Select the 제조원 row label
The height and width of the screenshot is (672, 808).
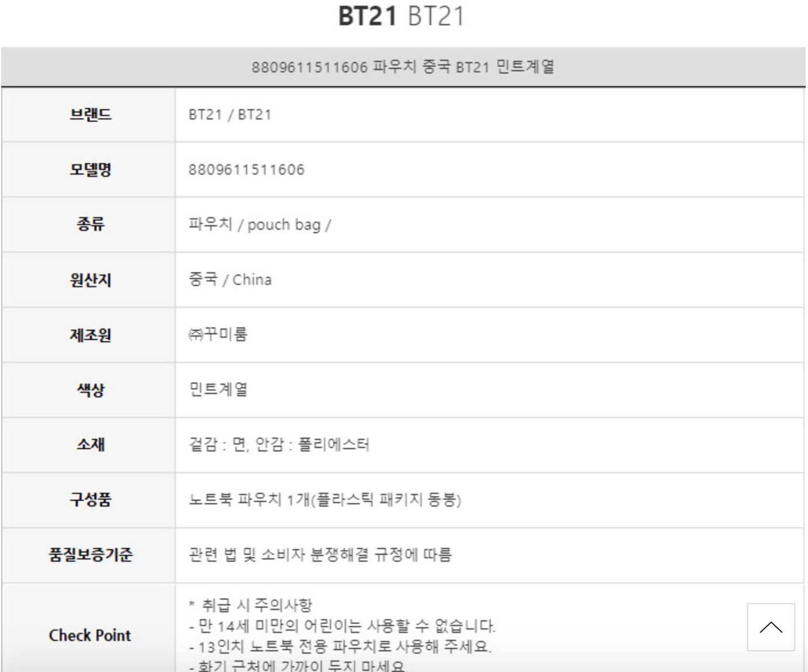coord(90,335)
